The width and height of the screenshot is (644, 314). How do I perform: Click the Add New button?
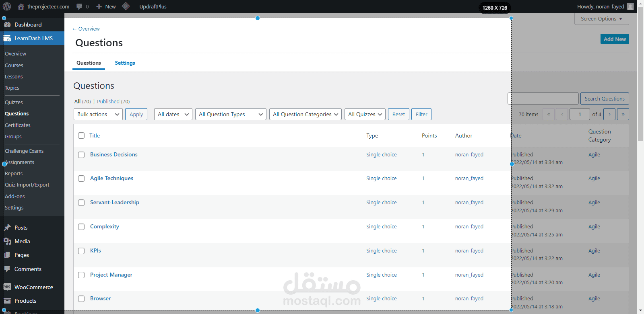click(x=615, y=39)
